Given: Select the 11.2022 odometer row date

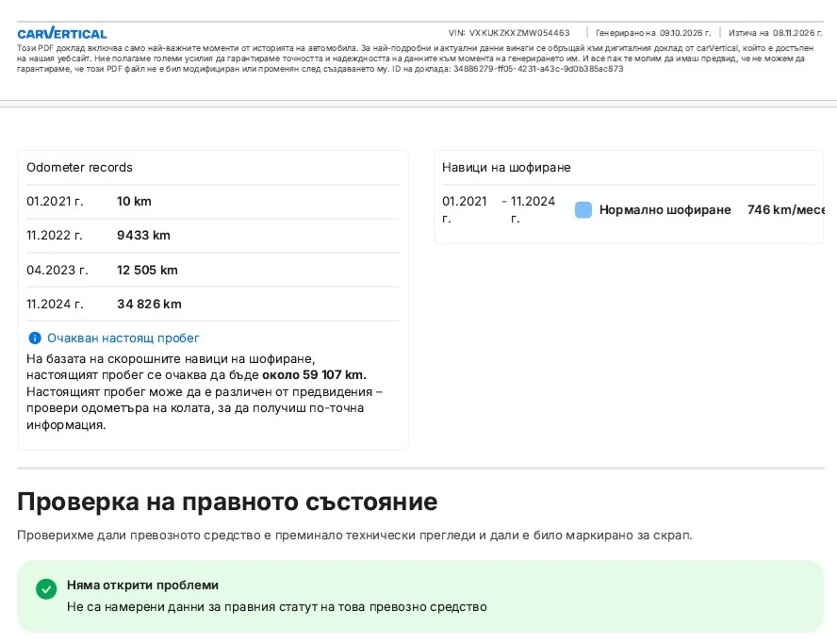Looking at the screenshot, I should 55,236.
